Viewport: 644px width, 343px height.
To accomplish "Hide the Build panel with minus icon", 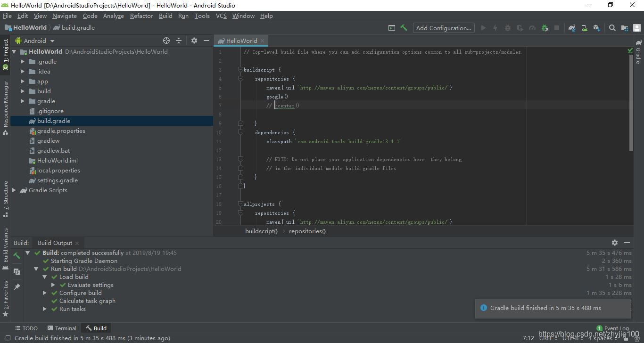I will 627,243.
